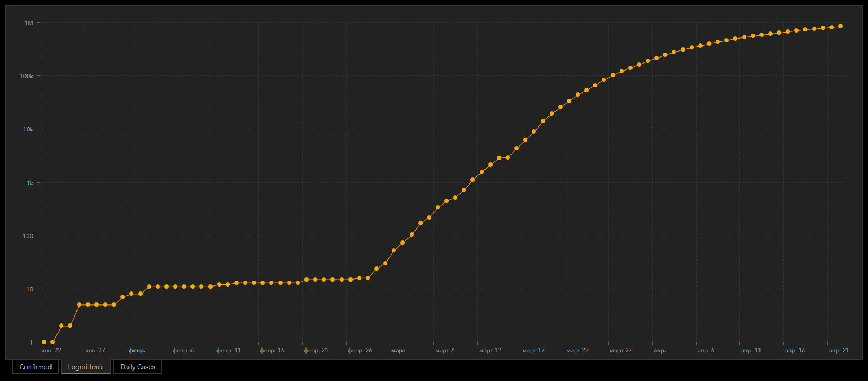Open the Daily Cases tab

click(x=137, y=367)
